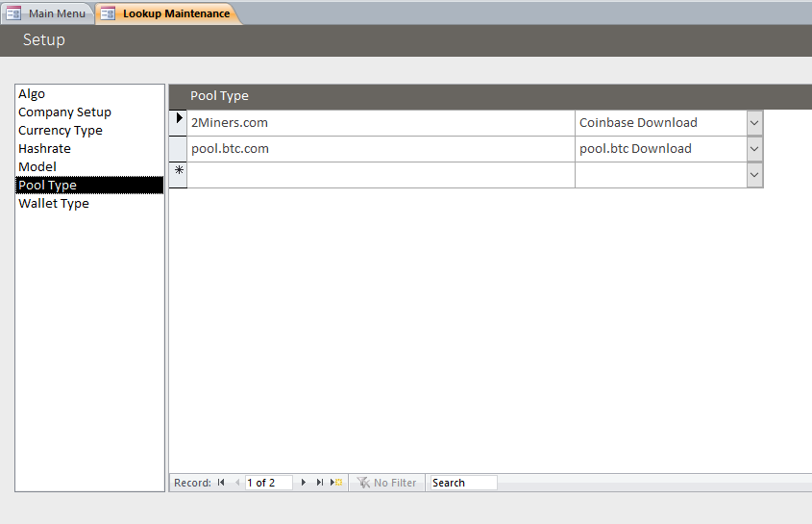
Task: Choose Currency Type lookup entry
Action: [x=89, y=130]
